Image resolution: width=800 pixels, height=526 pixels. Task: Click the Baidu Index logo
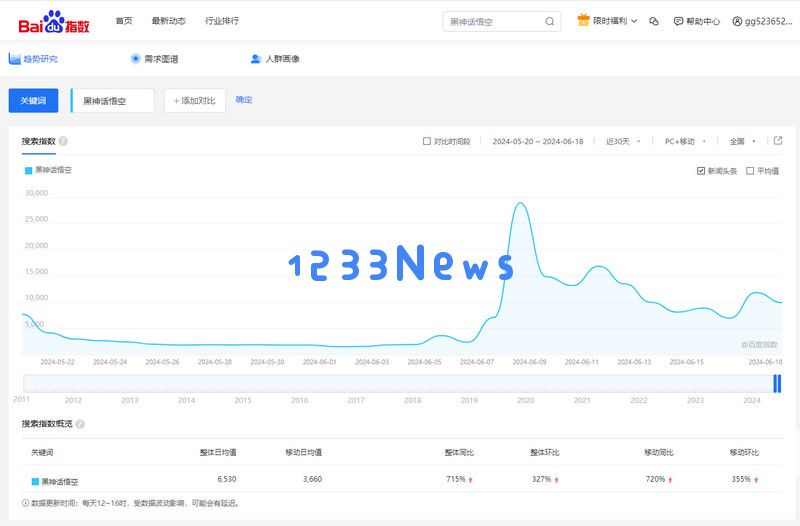[x=54, y=22]
